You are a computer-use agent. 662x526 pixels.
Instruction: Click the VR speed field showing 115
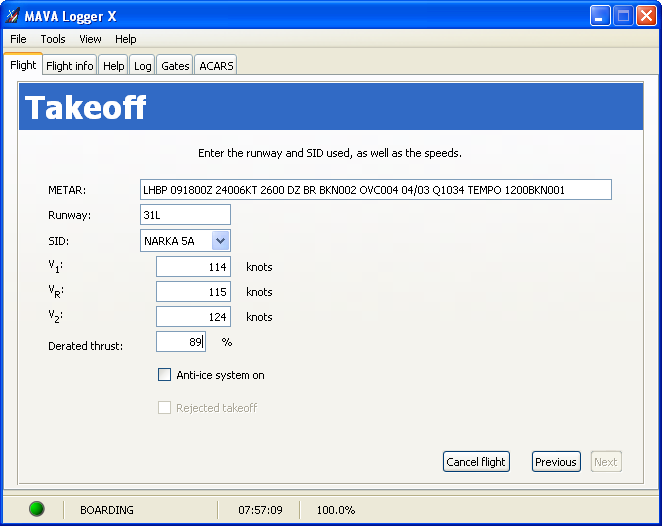pyautogui.click(x=193, y=292)
